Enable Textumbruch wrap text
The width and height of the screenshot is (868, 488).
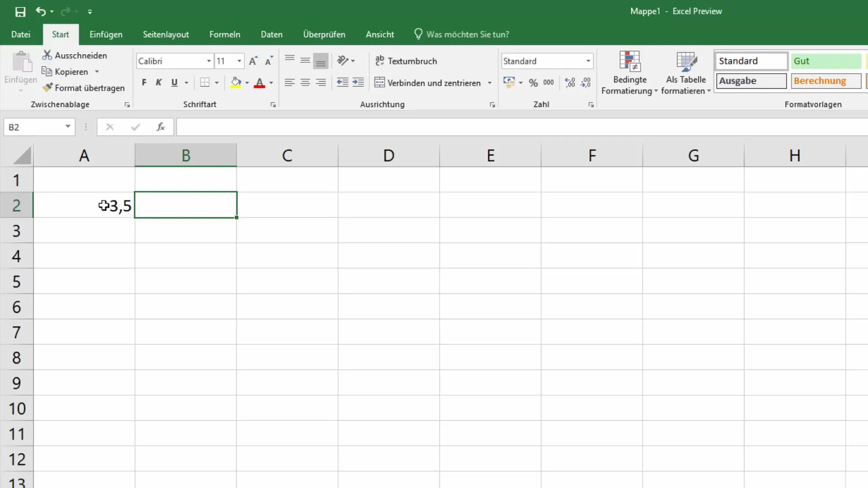(406, 61)
